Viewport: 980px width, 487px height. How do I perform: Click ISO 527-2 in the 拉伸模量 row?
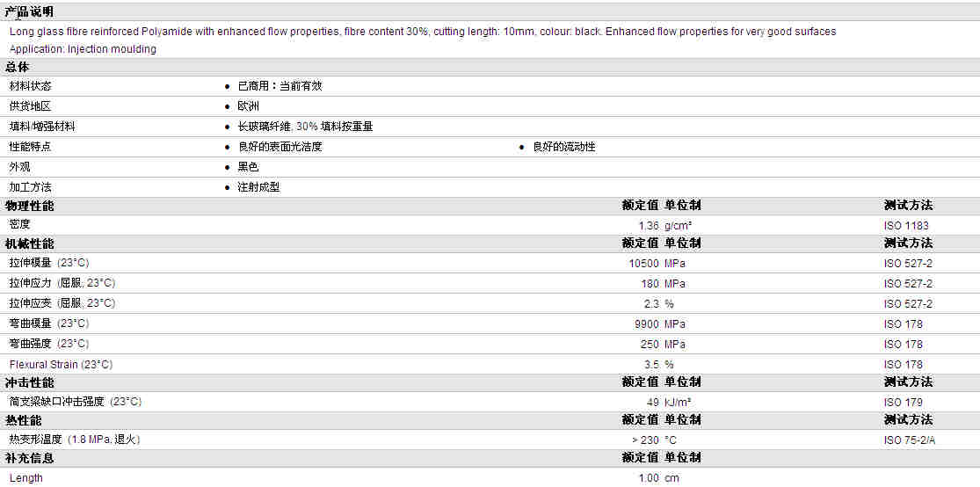tap(909, 264)
